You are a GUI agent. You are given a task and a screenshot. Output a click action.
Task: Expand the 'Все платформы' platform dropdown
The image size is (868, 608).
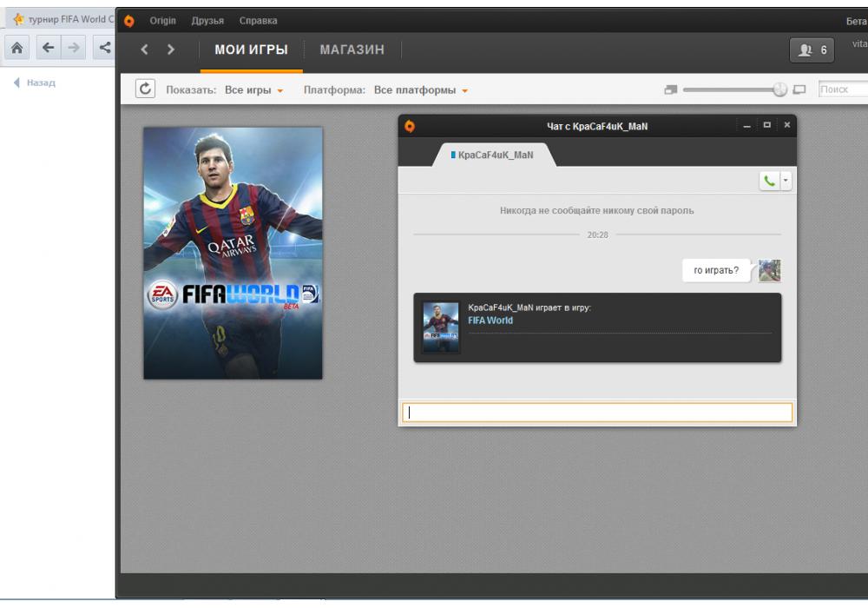coord(421,90)
